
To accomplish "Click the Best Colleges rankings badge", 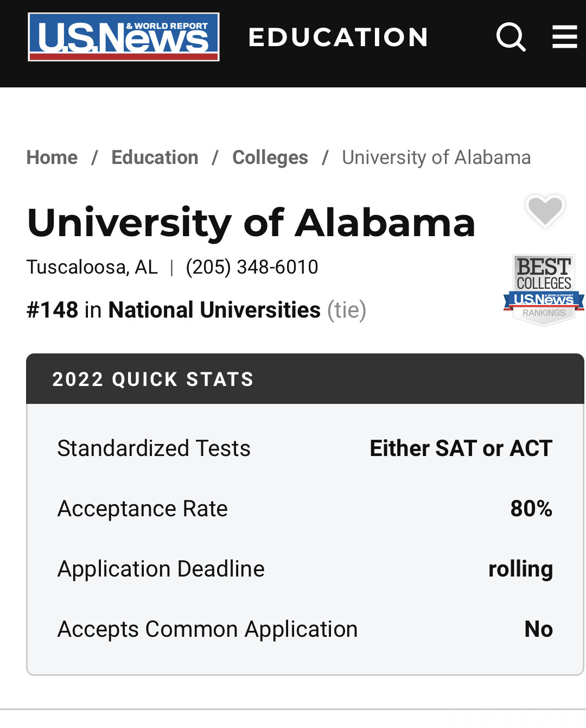I will (x=544, y=290).
